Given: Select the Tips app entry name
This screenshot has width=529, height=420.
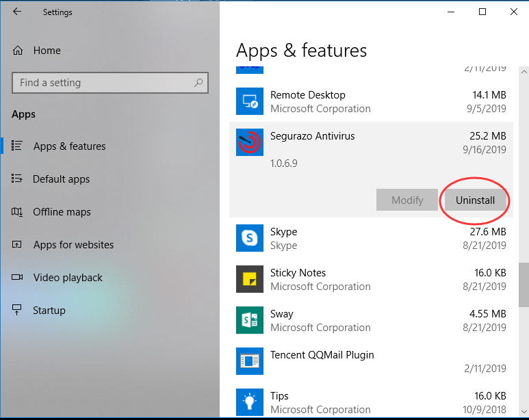Looking at the screenshot, I should (x=279, y=395).
